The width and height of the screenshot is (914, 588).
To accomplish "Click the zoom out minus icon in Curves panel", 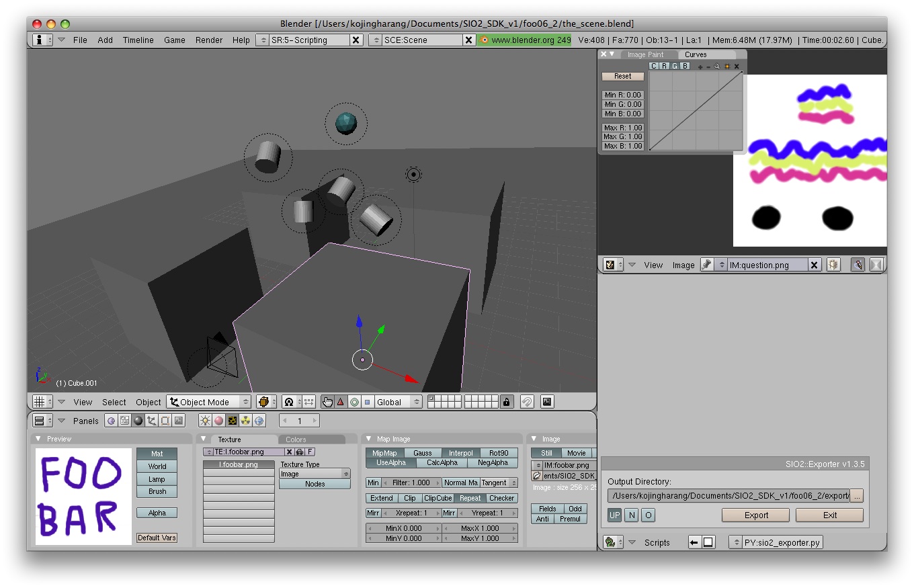I will point(708,67).
